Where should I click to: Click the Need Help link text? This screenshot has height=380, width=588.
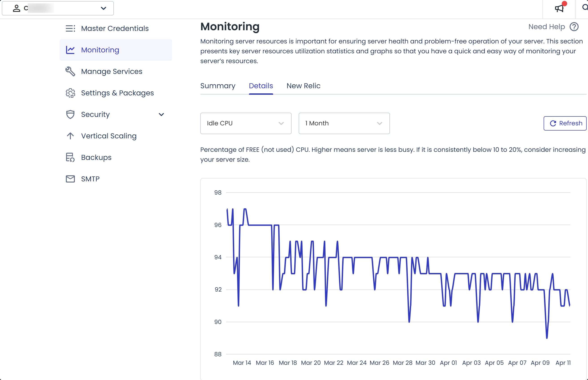point(546,27)
